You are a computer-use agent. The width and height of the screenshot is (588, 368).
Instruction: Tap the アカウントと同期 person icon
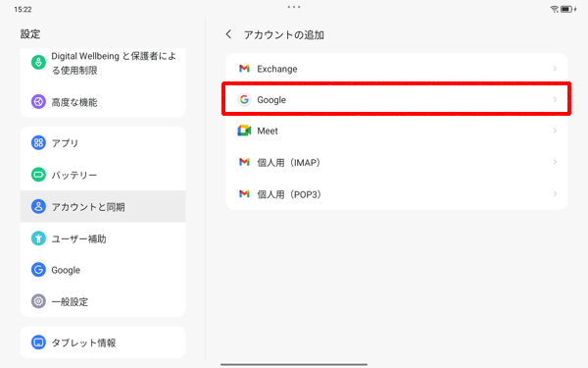coord(38,206)
